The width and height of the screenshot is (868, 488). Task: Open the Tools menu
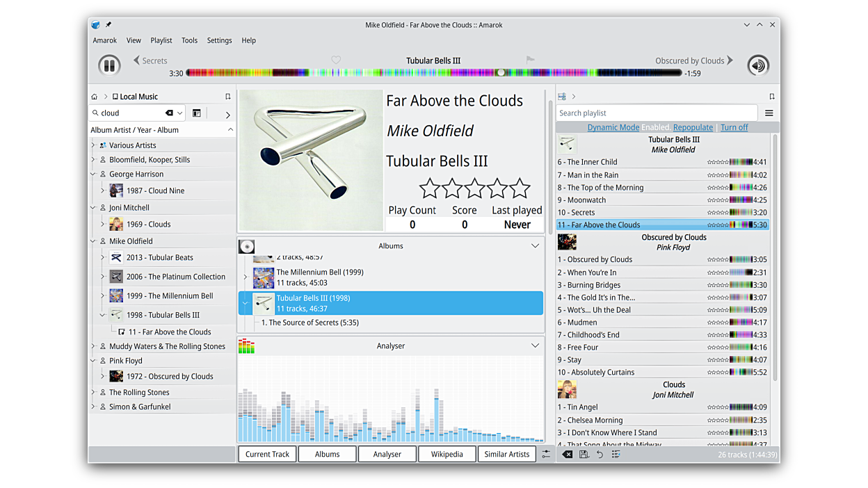click(x=189, y=40)
